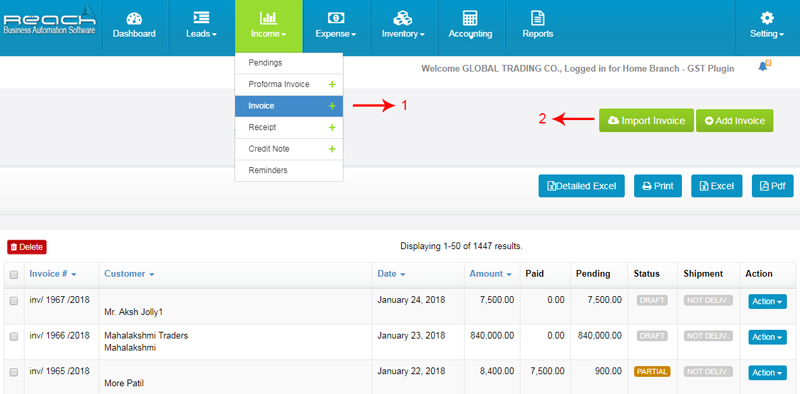The width and height of the screenshot is (800, 394).
Task: Check the inv/ 1965 /2018 row checkbox
Action: click(14, 373)
